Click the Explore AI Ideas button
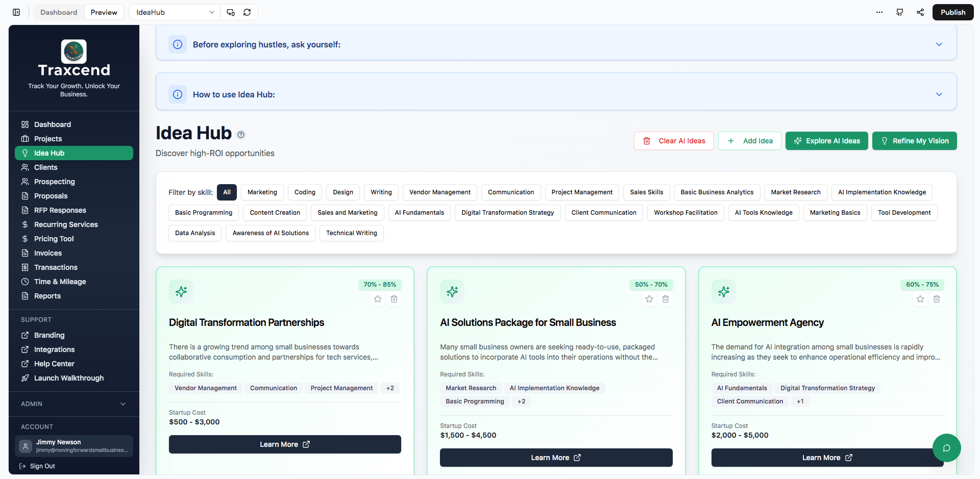 (826, 141)
